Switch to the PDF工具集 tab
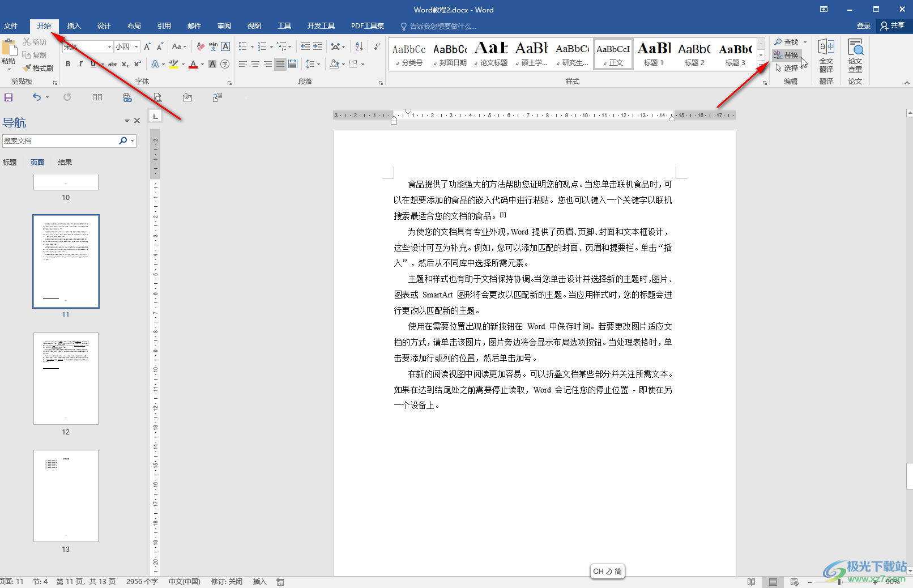The image size is (913, 588). [368, 26]
